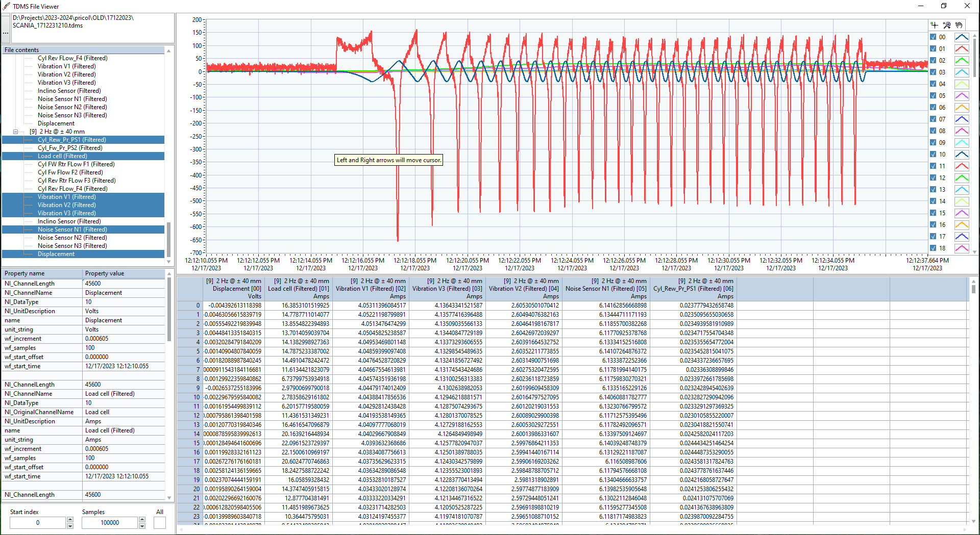
Task: Decrease the Samples value
Action: coord(142,526)
